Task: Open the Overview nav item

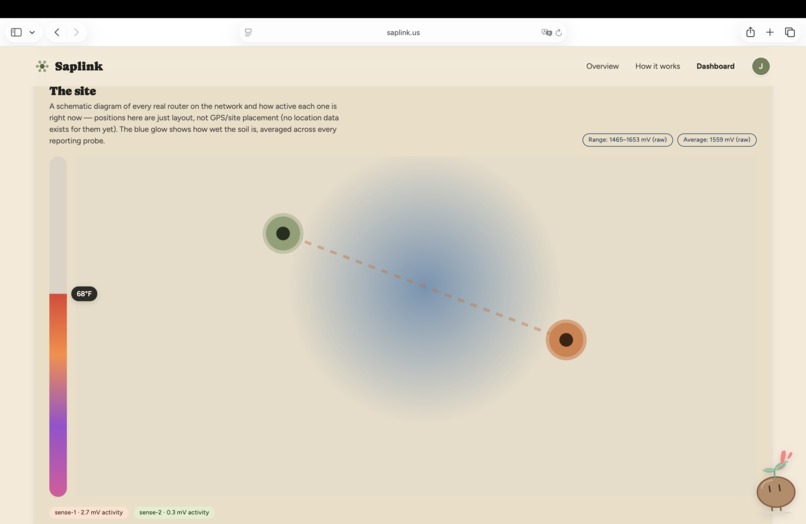Action: (602, 66)
